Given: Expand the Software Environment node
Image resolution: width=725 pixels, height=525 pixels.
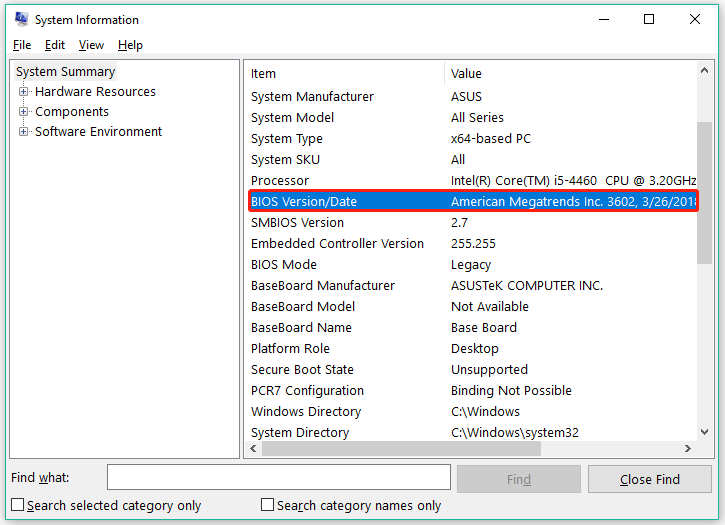Looking at the screenshot, I should point(23,131).
